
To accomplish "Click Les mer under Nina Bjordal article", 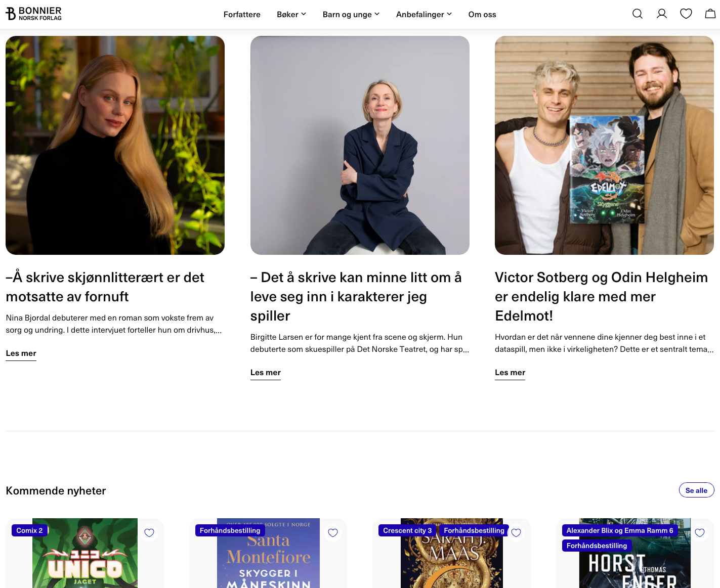I will click(x=21, y=353).
